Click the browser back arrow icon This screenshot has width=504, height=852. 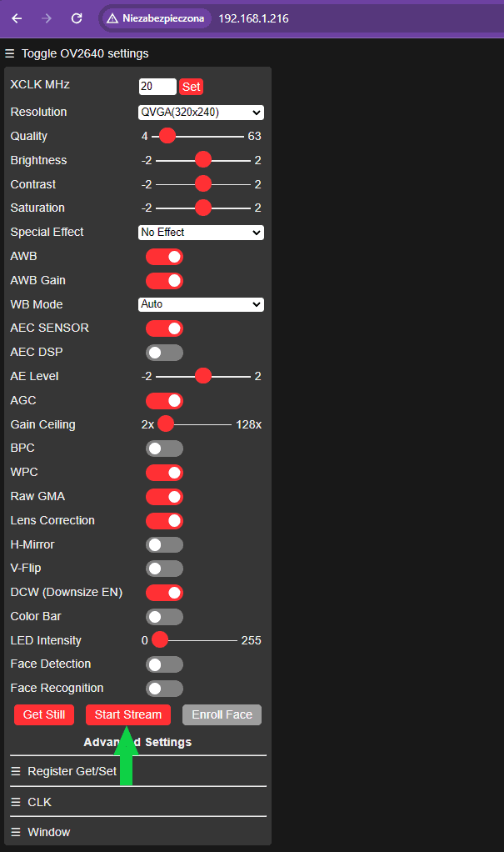[17, 18]
